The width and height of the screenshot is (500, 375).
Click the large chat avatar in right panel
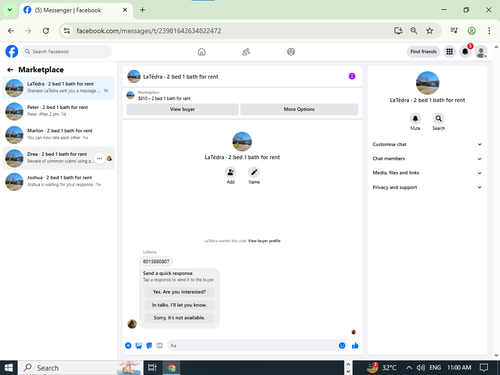(x=427, y=83)
